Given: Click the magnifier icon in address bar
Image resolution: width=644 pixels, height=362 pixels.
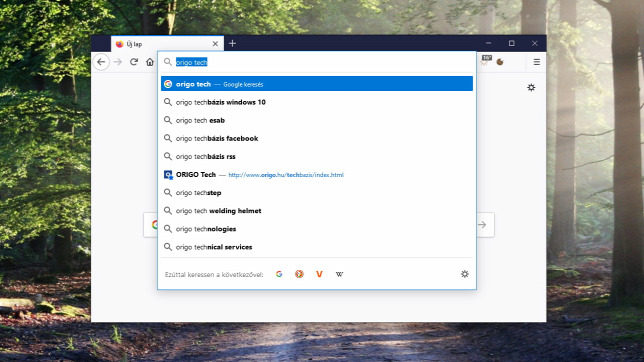Looking at the screenshot, I should tap(168, 62).
